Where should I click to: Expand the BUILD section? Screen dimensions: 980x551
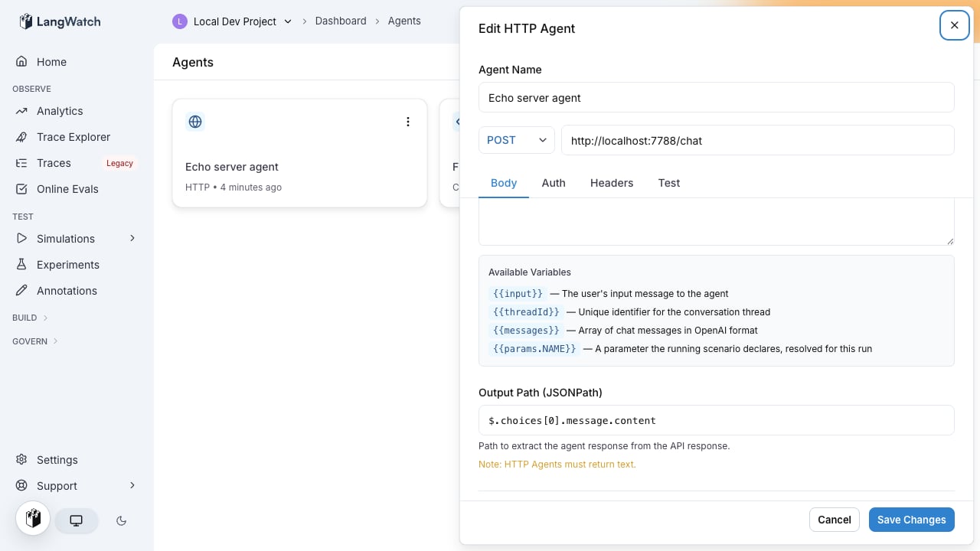31,318
